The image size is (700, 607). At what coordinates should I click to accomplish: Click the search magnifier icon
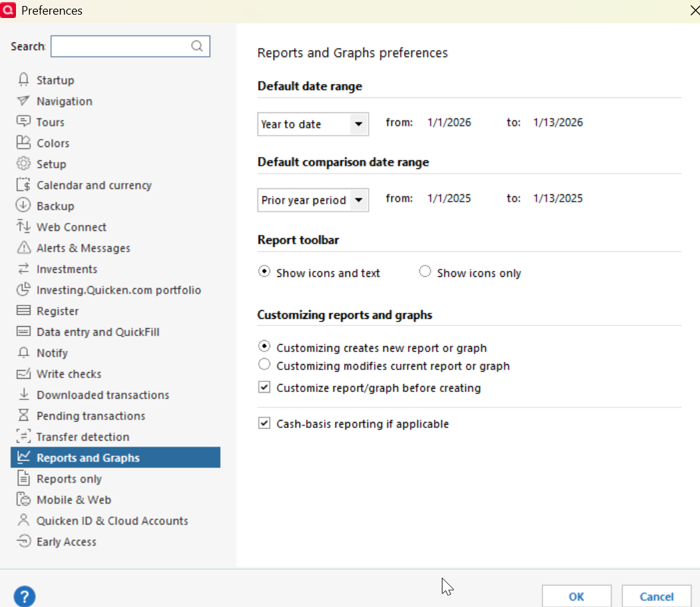[x=197, y=45]
